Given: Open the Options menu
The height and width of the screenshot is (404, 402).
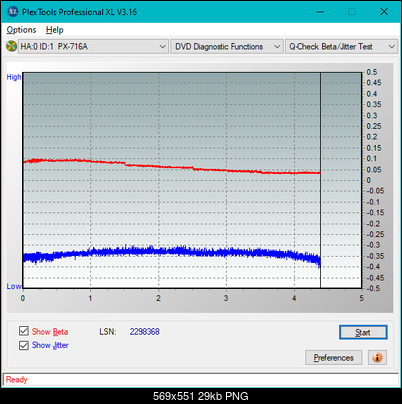Looking at the screenshot, I should click(21, 30).
